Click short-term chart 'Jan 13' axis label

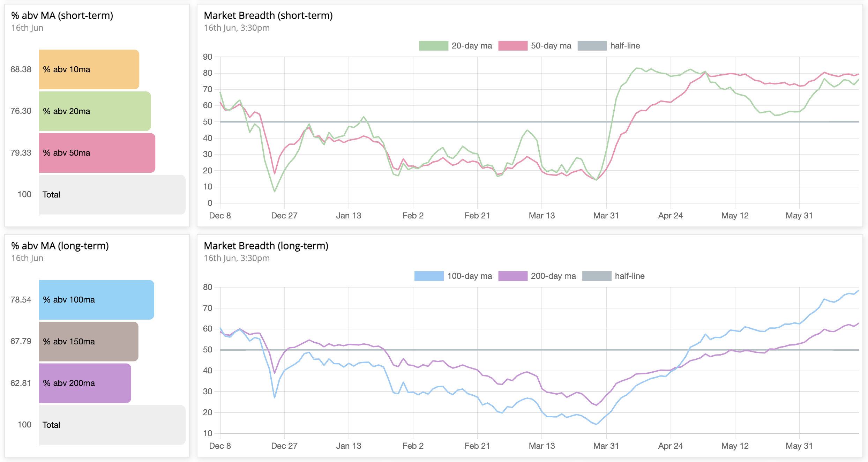tap(349, 216)
